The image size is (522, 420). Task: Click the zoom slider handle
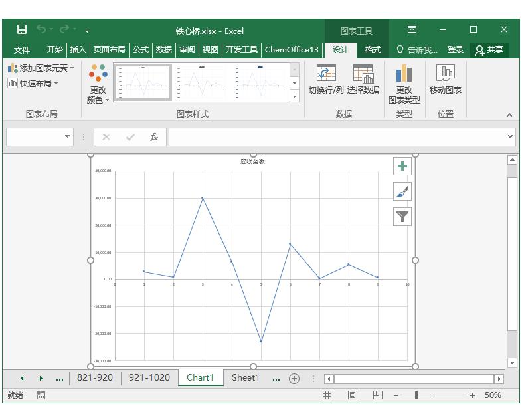[x=416, y=395]
